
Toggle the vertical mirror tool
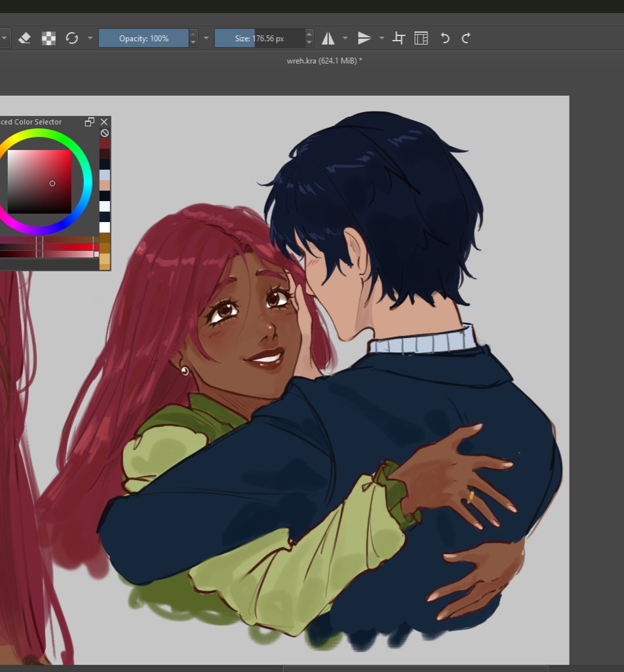(x=364, y=39)
